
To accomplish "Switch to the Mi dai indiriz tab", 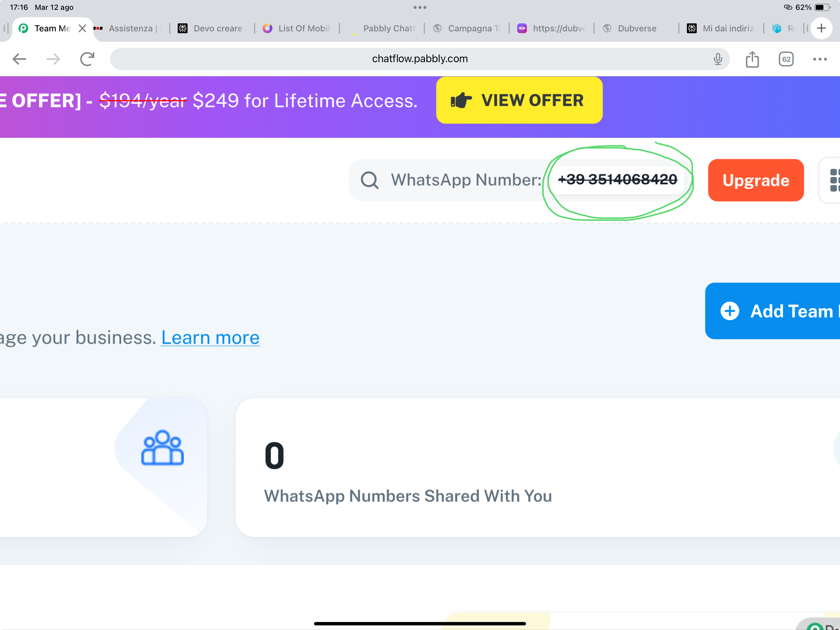I will pyautogui.click(x=722, y=29).
